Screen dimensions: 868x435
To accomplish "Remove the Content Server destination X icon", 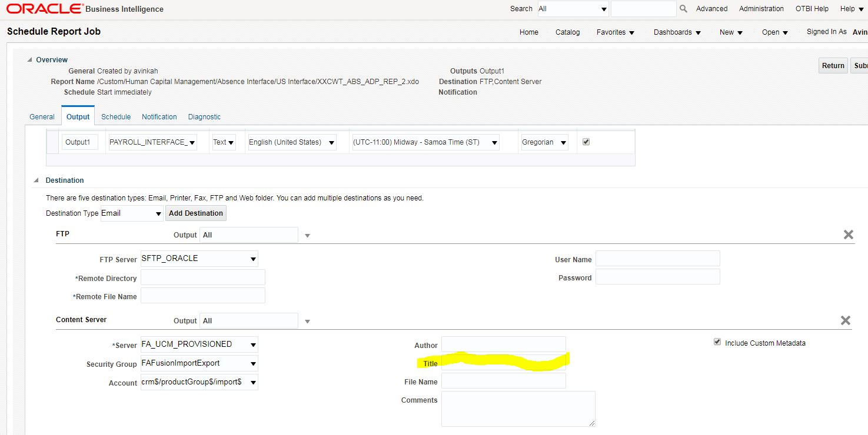I will tap(846, 320).
